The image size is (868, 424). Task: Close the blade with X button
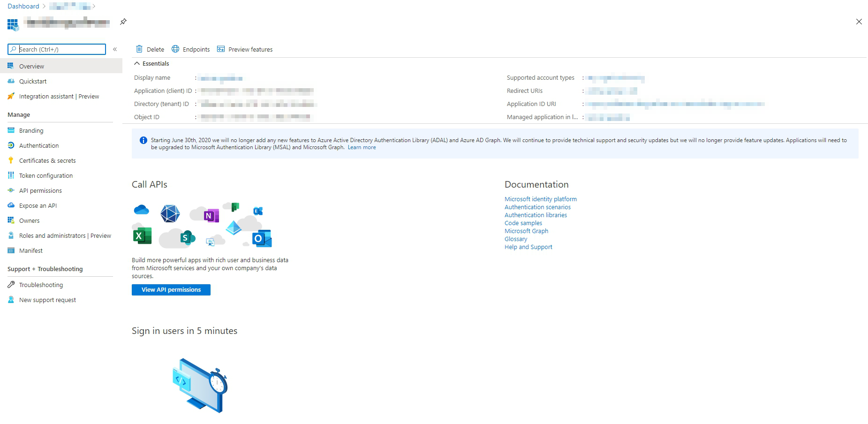tap(859, 22)
